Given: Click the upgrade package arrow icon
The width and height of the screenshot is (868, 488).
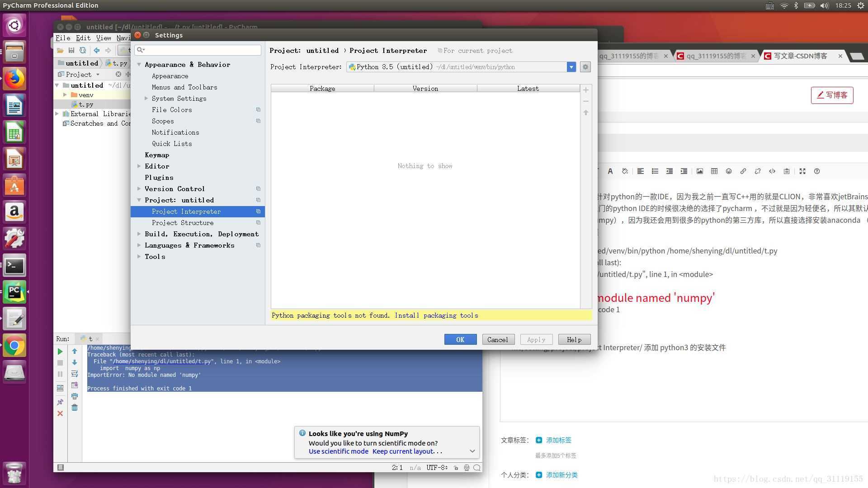Looking at the screenshot, I should (585, 113).
